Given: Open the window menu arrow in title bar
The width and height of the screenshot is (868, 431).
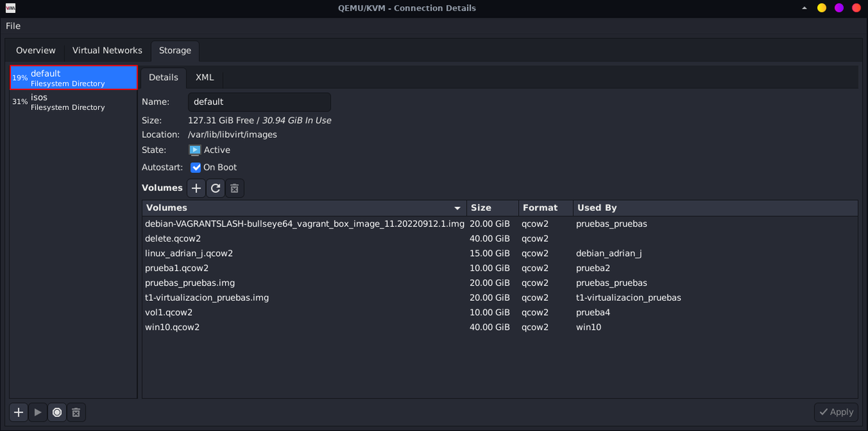Looking at the screenshot, I should pyautogui.click(x=805, y=8).
